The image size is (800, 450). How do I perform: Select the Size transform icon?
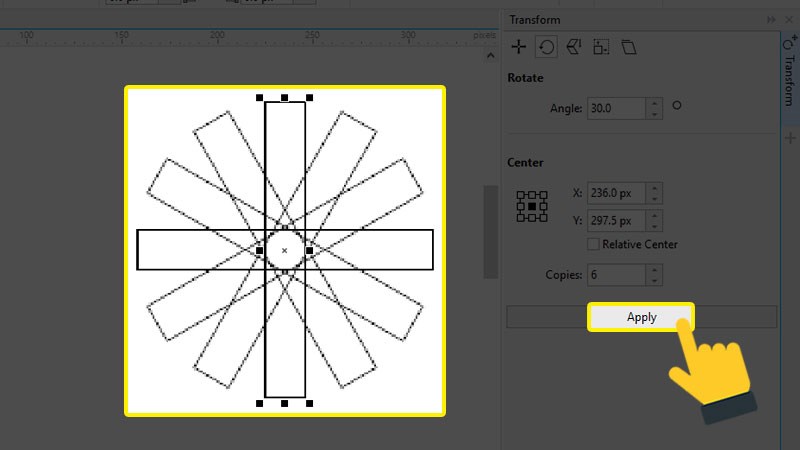(600, 47)
